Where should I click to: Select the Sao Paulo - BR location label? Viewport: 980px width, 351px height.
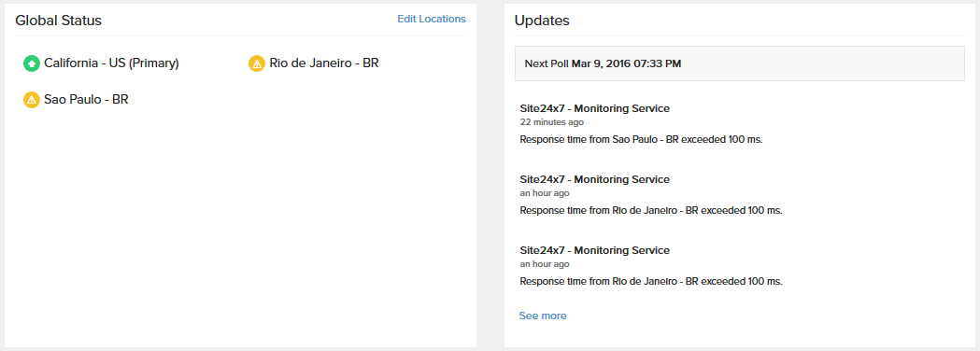pyautogui.click(x=86, y=99)
